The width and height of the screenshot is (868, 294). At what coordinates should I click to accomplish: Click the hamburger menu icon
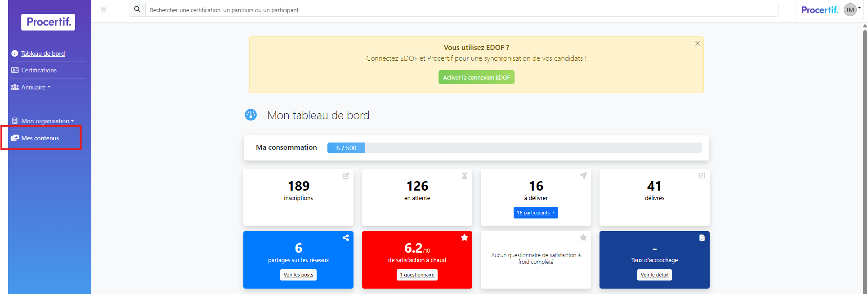(103, 10)
